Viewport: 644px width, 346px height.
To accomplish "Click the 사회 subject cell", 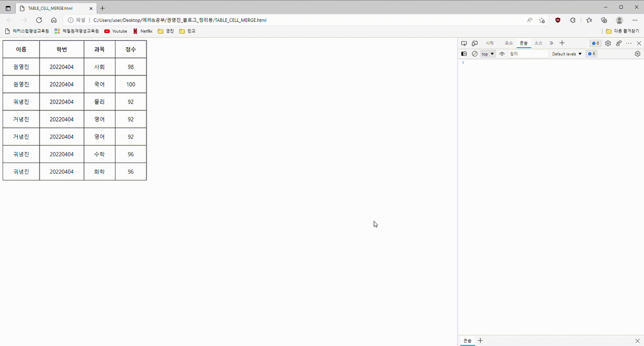I will click(x=100, y=67).
